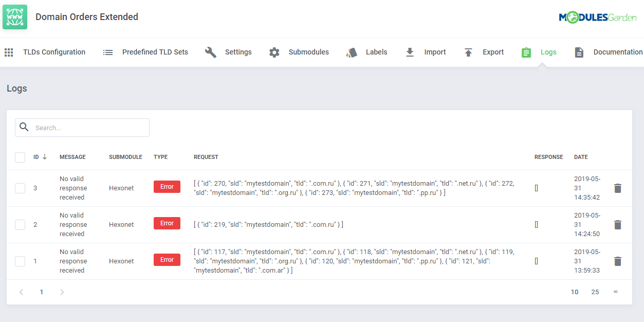Viewport: 644px width, 322px height.
Task: Click Hexonet in log row 1
Action: pos(121,261)
